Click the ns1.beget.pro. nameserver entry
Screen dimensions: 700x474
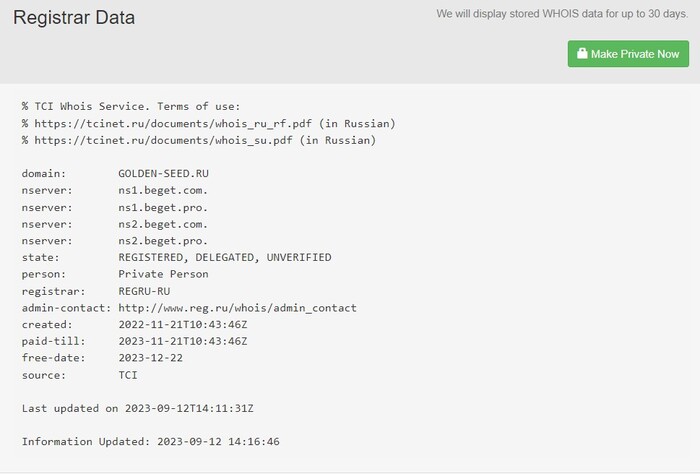(x=163, y=207)
